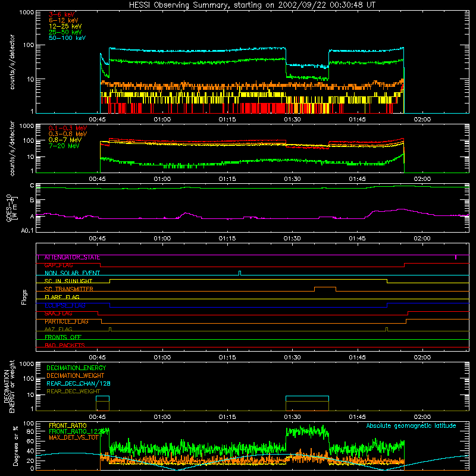476x476 pixels.
Task: Click the magenta GOES bump near 01:55
Action: click(x=401, y=209)
